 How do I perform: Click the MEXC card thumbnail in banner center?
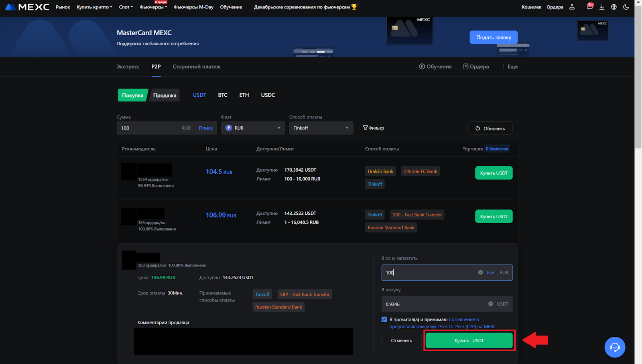coord(410,31)
